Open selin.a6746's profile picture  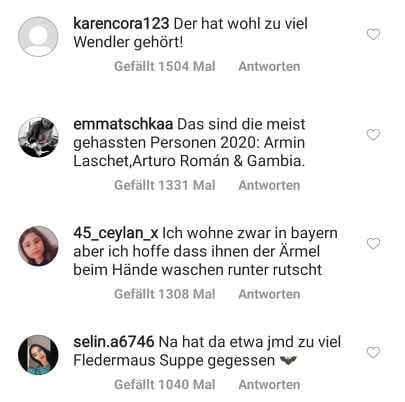(x=38, y=355)
